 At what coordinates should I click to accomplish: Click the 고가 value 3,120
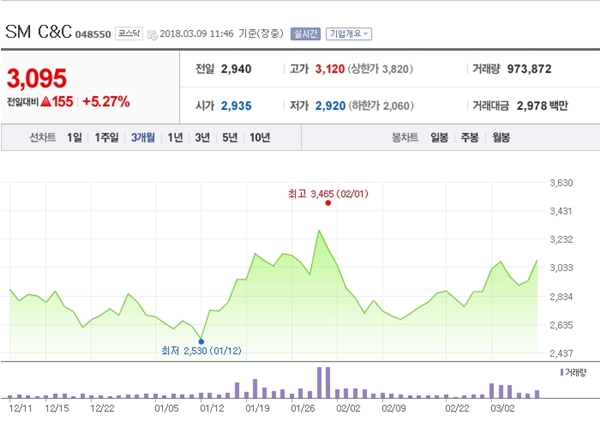[x=330, y=69]
